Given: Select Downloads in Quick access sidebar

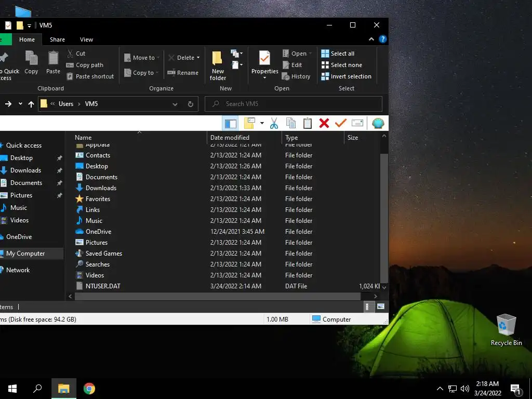Looking at the screenshot, I should click(25, 170).
